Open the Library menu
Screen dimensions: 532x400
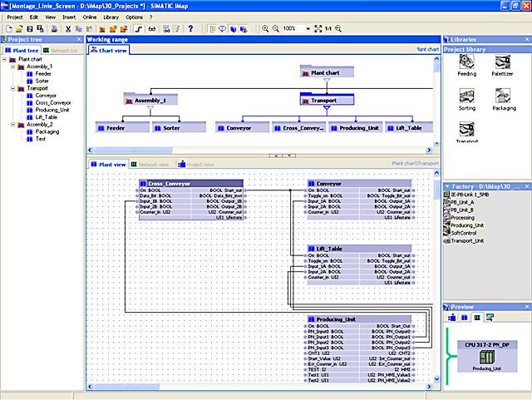(x=111, y=17)
